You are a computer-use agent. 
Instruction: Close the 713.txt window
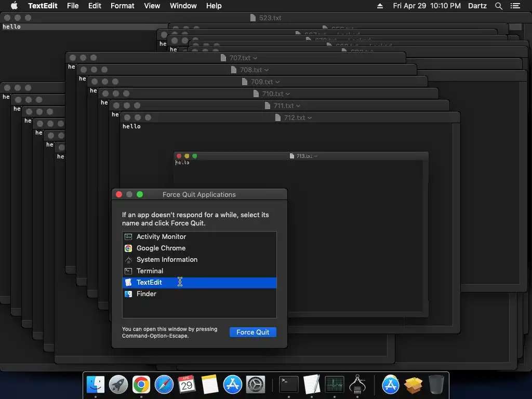click(179, 156)
